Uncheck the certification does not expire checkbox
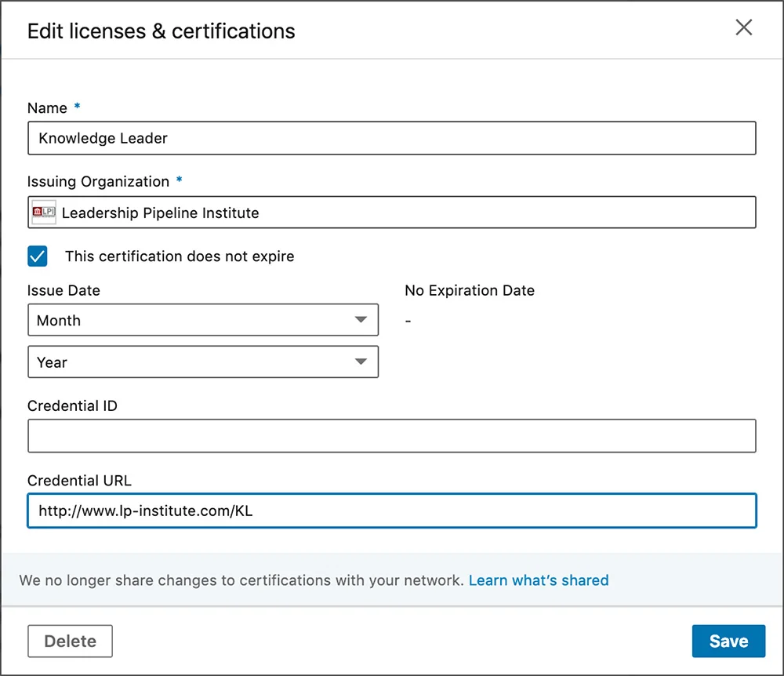This screenshot has width=784, height=676. [x=38, y=256]
